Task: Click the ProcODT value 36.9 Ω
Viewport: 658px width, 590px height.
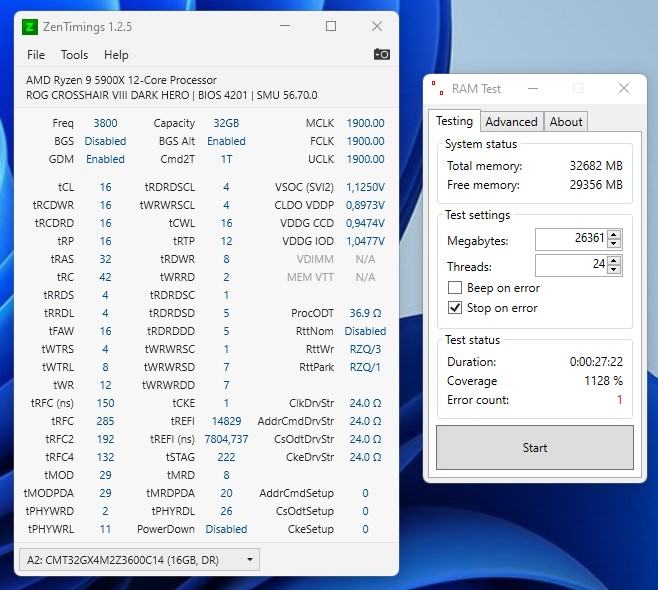Action: (x=365, y=313)
